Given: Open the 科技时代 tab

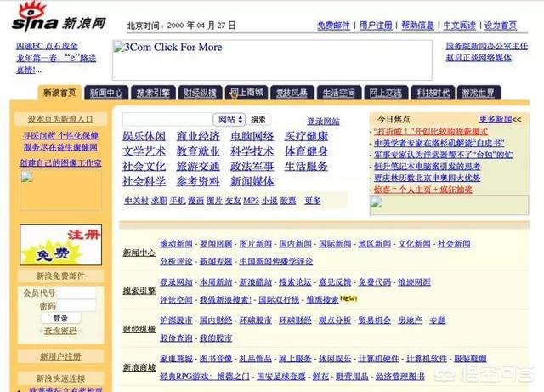Looking at the screenshot, I should tap(433, 93).
